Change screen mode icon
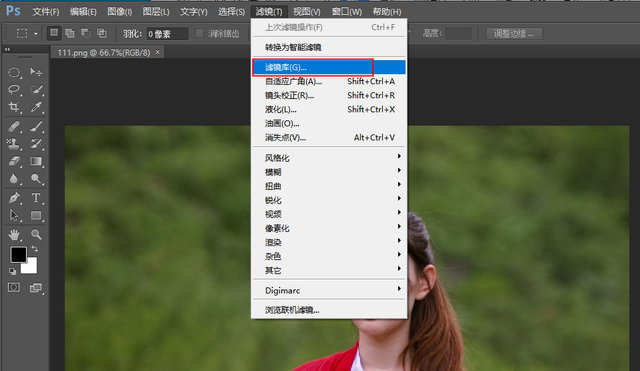This screenshot has width=640, height=371. coord(36,288)
